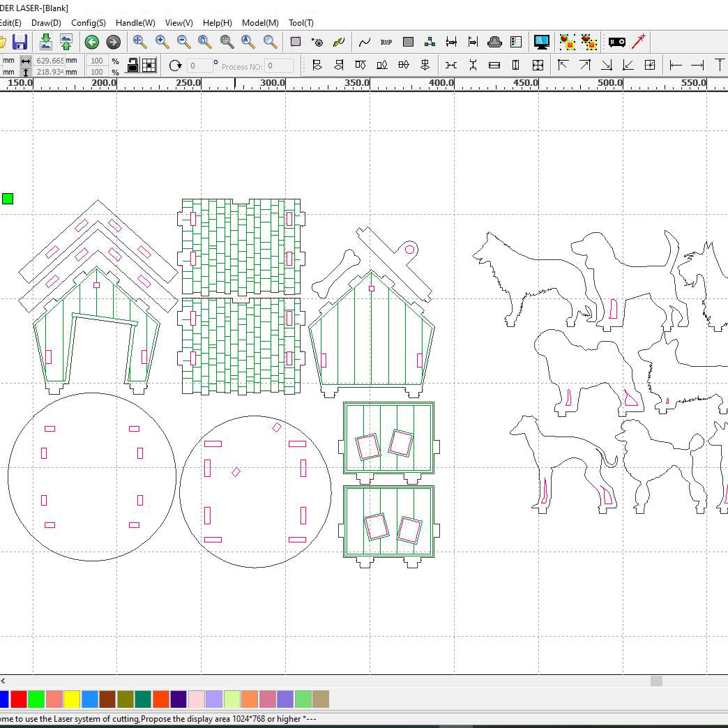The width and height of the screenshot is (728, 728).
Task: Click the Import file icon with down arrow
Action: click(45, 42)
